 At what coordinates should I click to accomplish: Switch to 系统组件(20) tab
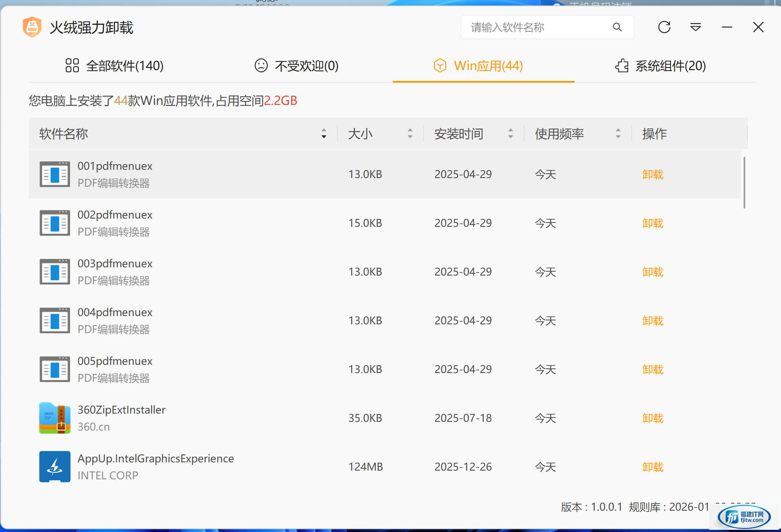(x=660, y=66)
